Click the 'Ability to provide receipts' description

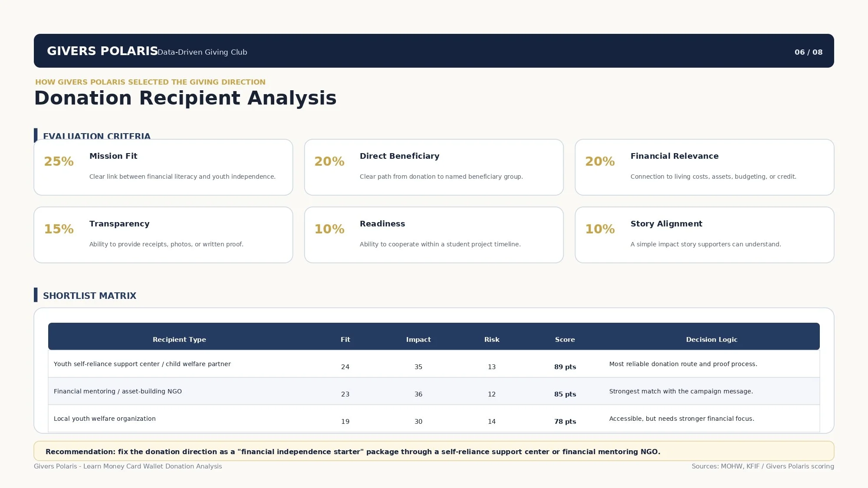pyautogui.click(x=166, y=244)
